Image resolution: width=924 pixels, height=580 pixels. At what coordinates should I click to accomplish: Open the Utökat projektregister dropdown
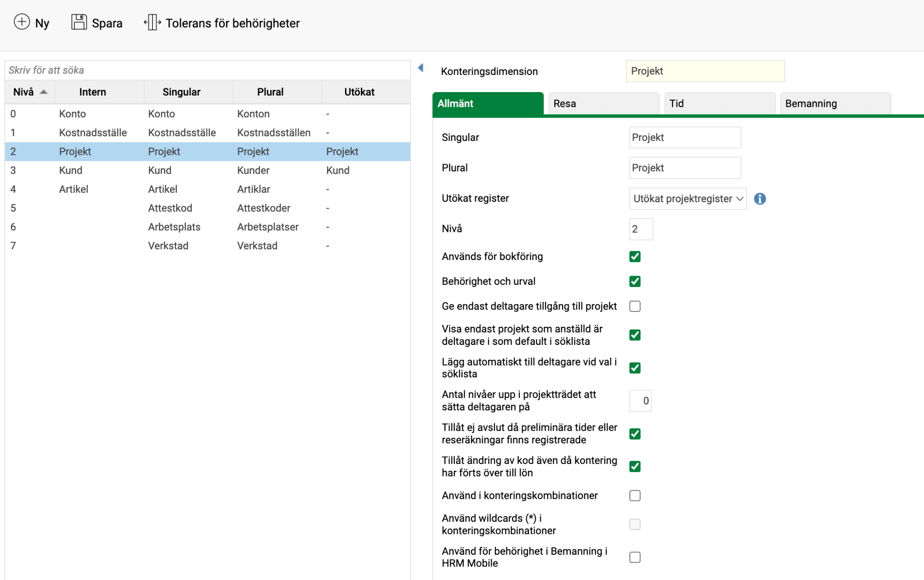(x=688, y=199)
